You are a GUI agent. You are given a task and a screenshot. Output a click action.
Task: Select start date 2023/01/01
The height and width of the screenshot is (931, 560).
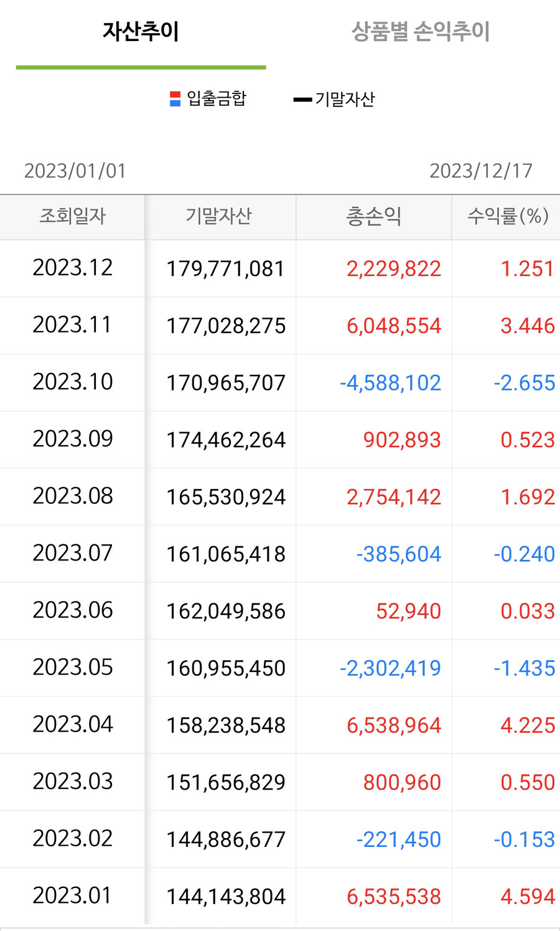(75, 171)
